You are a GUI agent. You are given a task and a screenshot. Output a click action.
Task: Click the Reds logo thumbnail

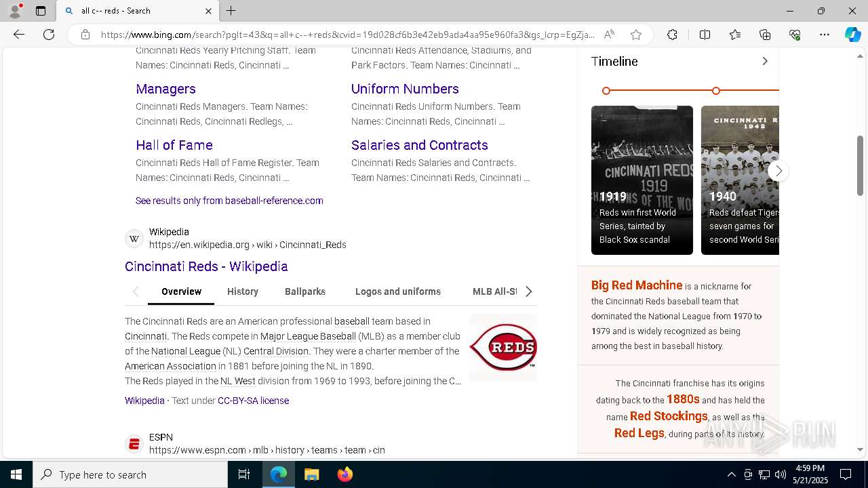pos(503,347)
